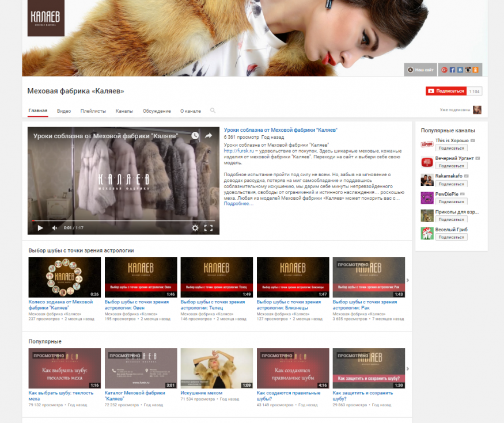Click the channel search magnifier icon
This screenshot has width=504, height=423.
[x=213, y=110]
